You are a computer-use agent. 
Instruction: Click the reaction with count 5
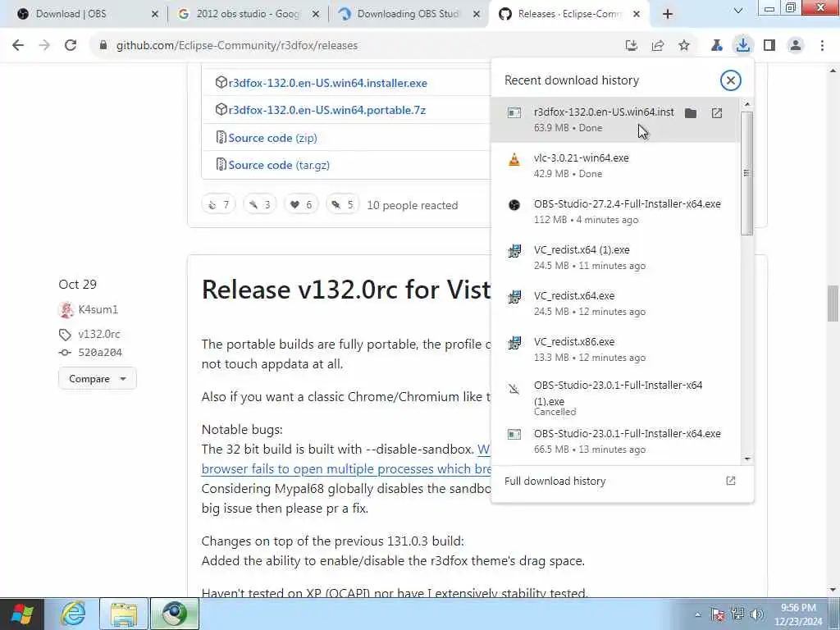(x=342, y=204)
